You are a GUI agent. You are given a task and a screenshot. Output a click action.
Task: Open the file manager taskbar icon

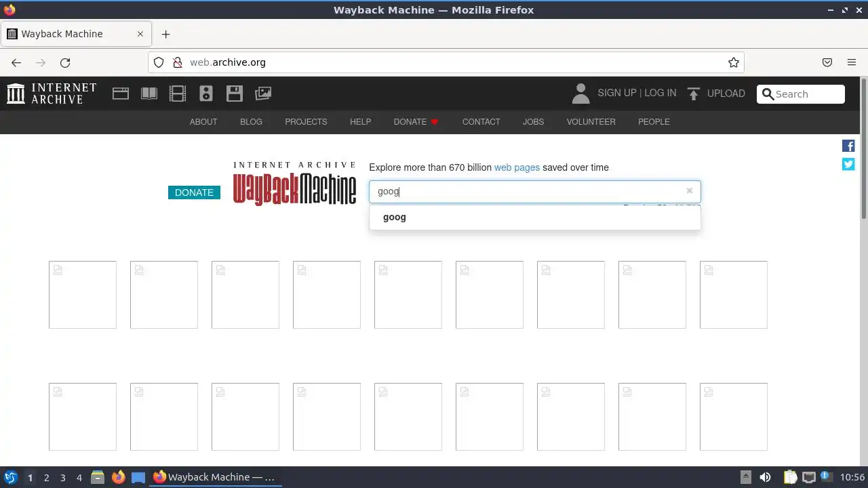pyautogui.click(x=98, y=477)
